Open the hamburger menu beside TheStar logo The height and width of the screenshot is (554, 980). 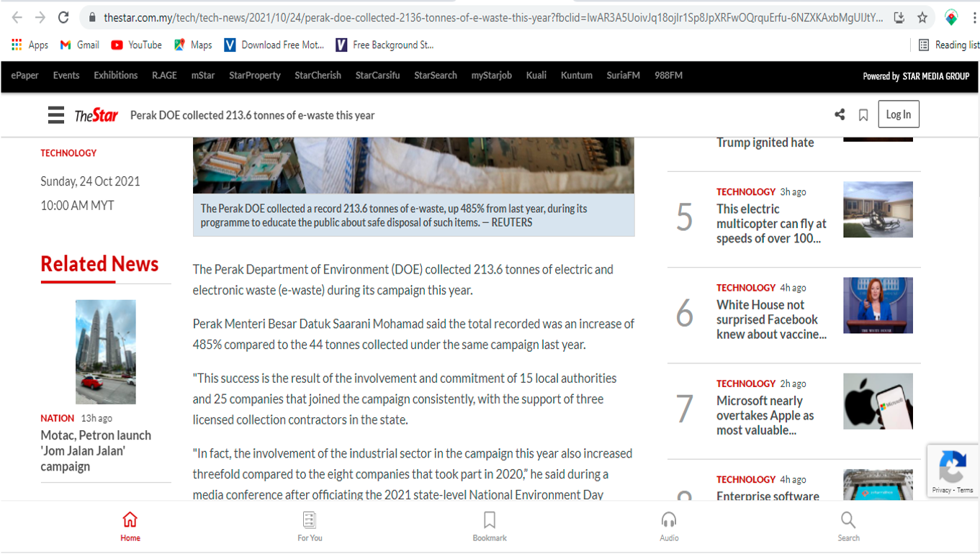[x=56, y=115]
